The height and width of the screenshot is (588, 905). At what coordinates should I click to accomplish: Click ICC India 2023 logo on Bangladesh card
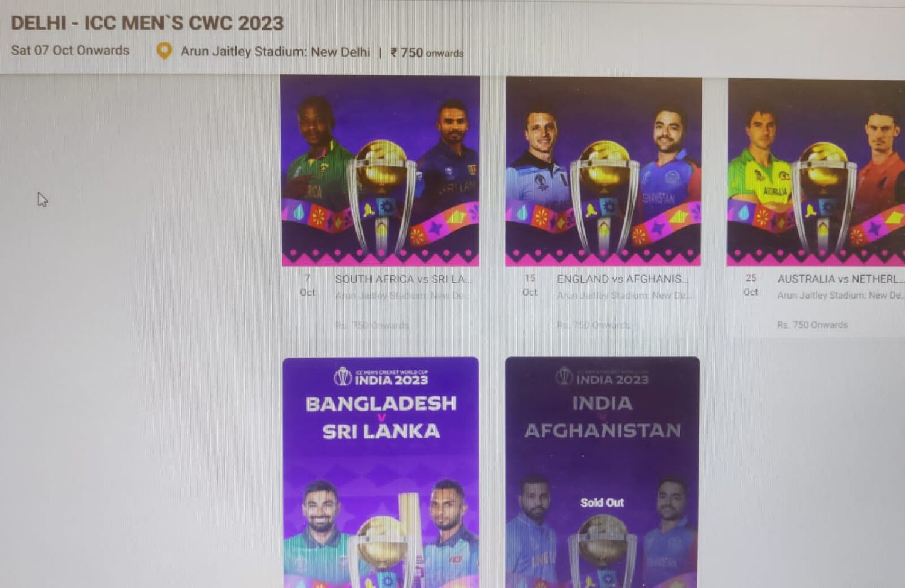click(381, 377)
